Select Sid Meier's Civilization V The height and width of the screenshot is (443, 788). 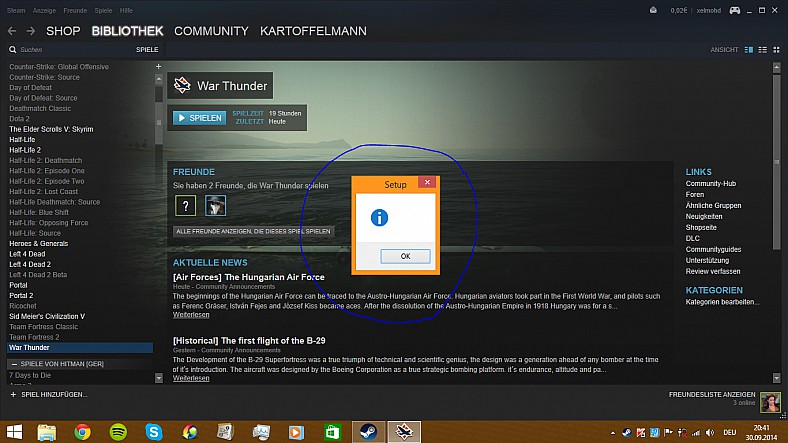coord(47,316)
